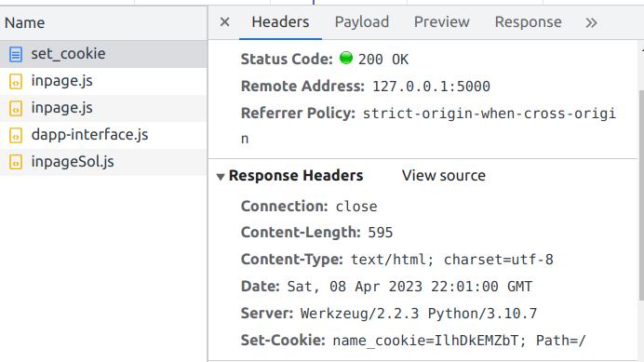Viewport: 644px width, 362px height.
Task: Select the Headers tab
Action: click(x=280, y=21)
